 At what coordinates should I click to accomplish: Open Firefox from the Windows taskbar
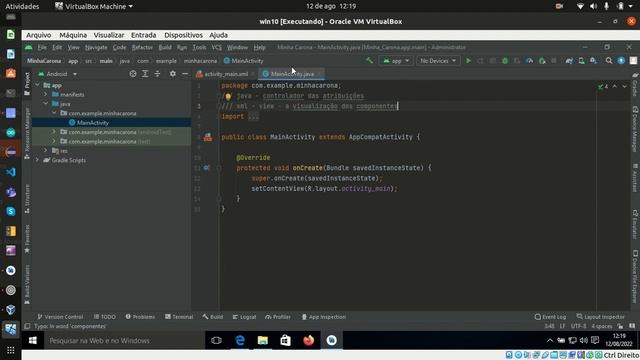coord(309,340)
